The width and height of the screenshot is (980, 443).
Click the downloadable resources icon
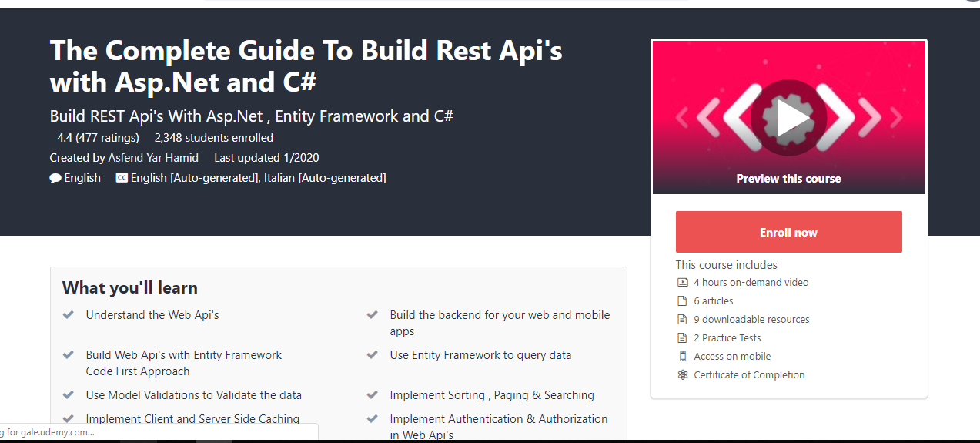pyautogui.click(x=682, y=320)
